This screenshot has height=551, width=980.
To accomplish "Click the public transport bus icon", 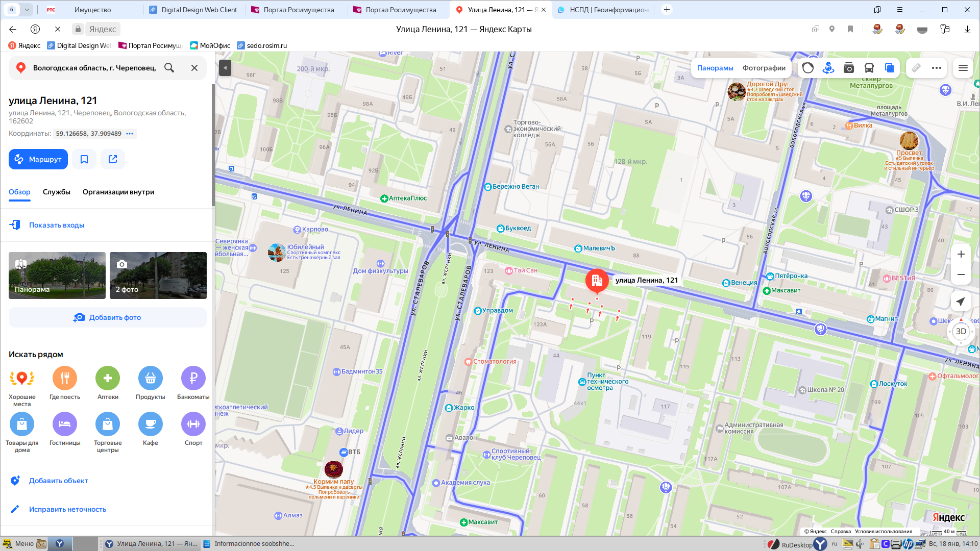I will tap(869, 68).
